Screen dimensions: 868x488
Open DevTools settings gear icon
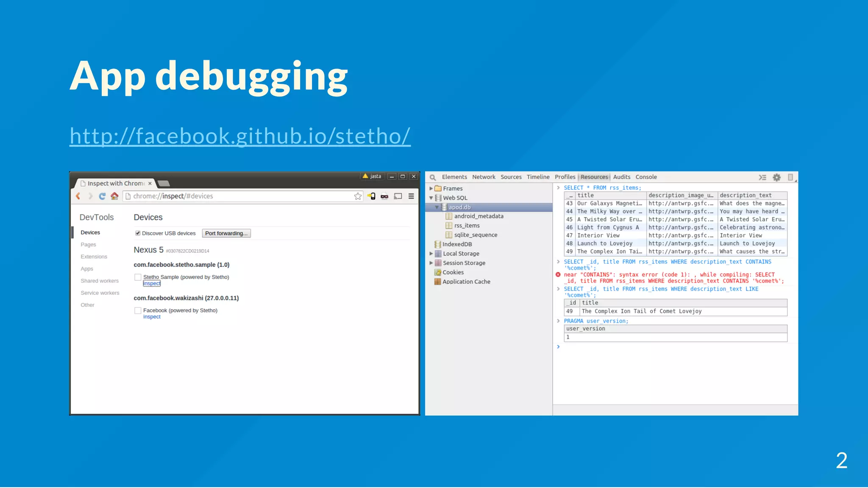[776, 177]
